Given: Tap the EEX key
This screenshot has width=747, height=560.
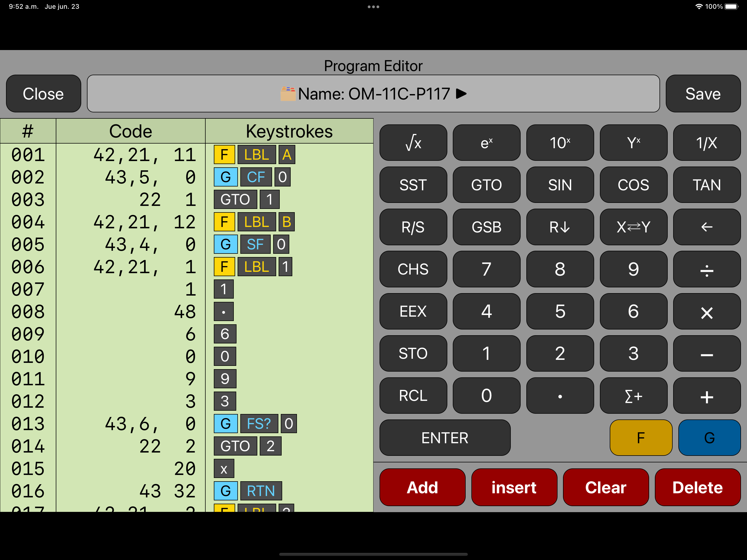Looking at the screenshot, I should (x=413, y=311).
